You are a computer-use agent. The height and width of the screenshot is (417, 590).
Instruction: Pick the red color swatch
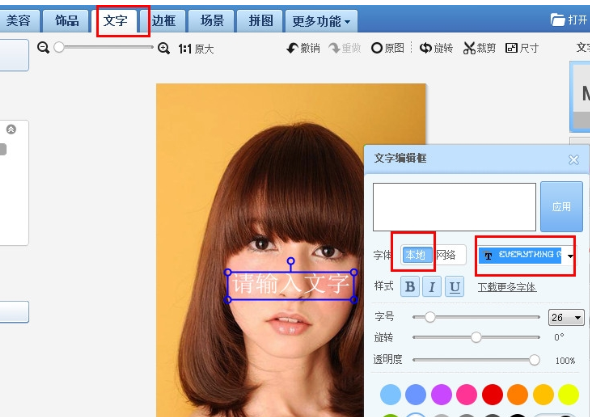click(493, 394)
